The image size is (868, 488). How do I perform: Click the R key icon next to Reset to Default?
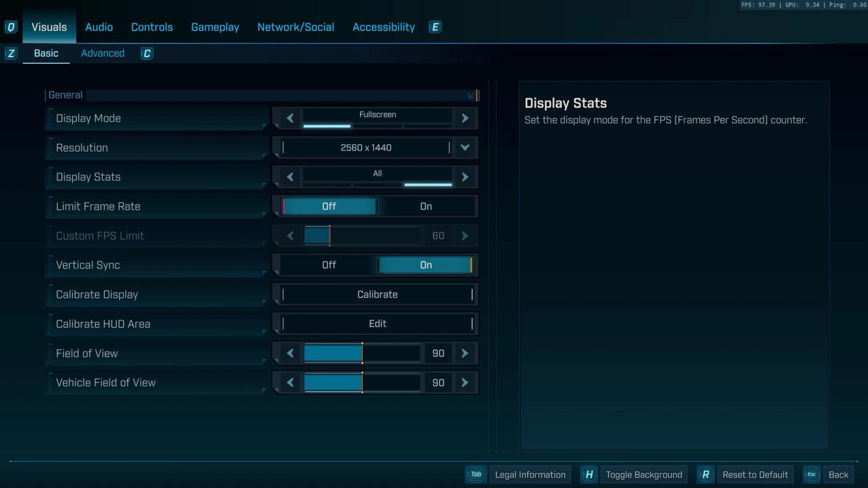tap(705, 474)
